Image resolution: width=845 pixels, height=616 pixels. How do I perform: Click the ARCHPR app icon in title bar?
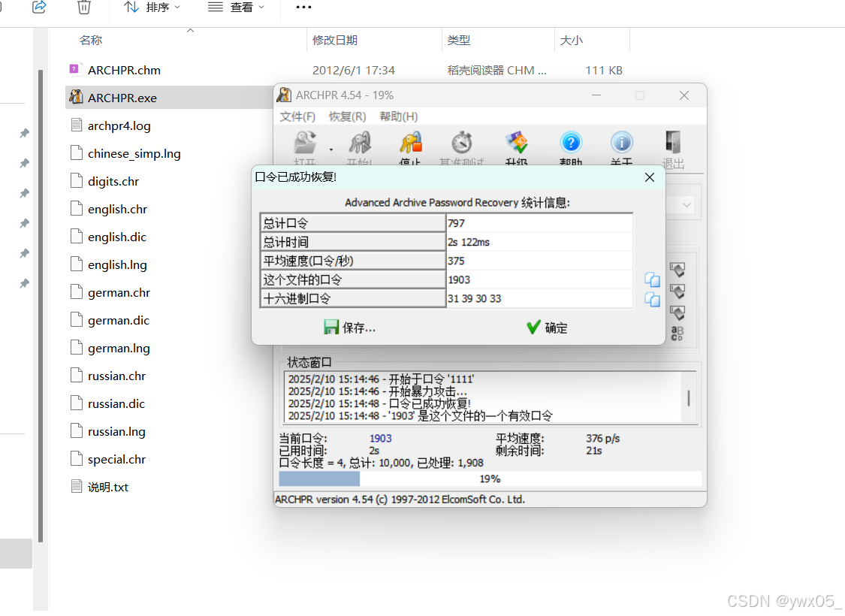pyautogui.click(x=284, y=95)
